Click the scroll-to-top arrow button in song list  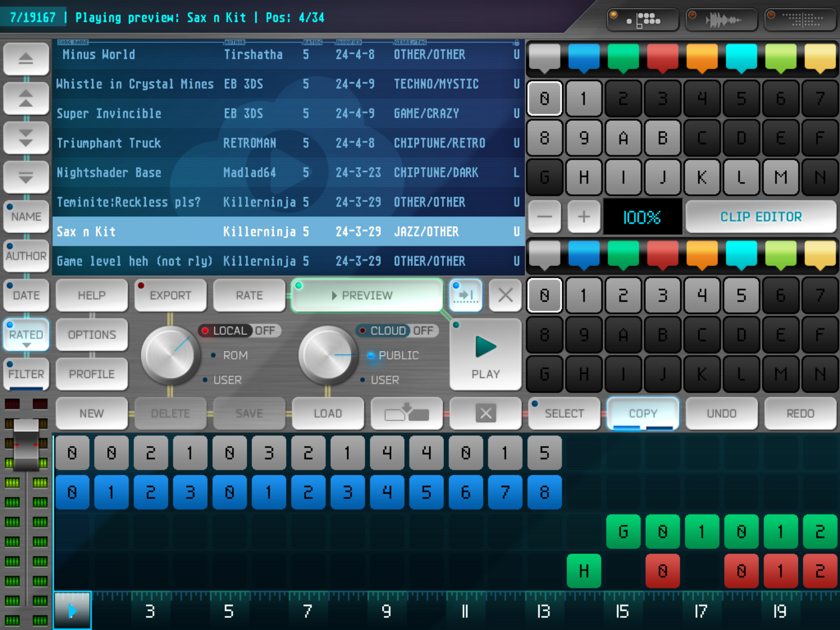pos(26,59)
